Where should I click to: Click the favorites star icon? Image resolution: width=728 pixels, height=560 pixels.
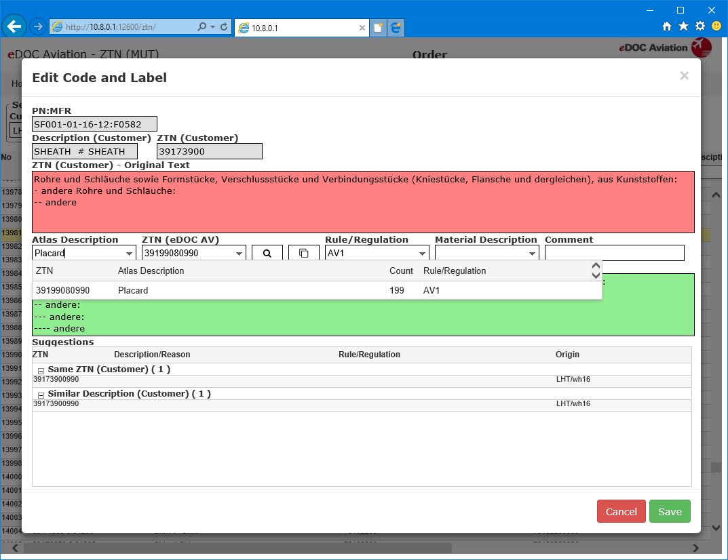tap(683, 26)
